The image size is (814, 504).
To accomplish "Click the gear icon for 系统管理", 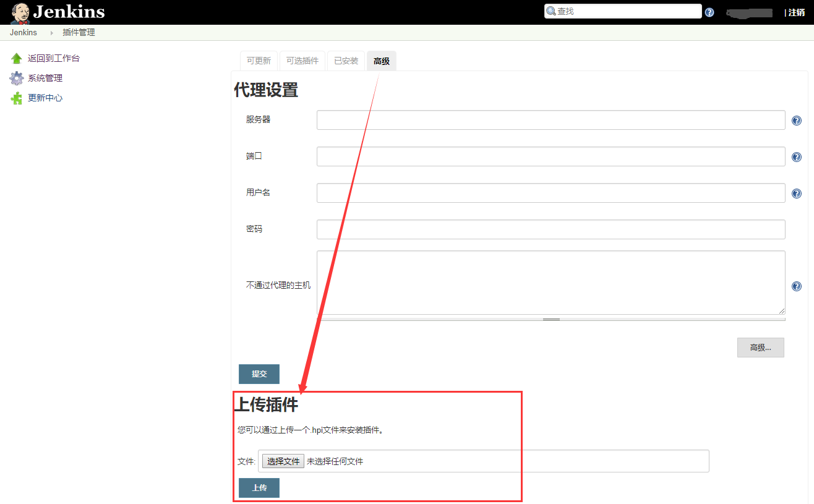I will coord(17,78).
